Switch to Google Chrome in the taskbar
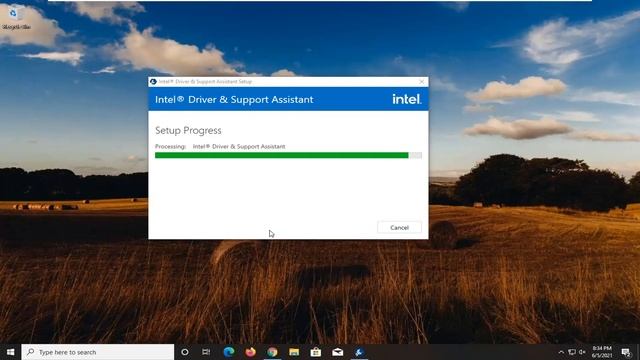This screenshot has height=360, width=640. click(x=272, y=352)
